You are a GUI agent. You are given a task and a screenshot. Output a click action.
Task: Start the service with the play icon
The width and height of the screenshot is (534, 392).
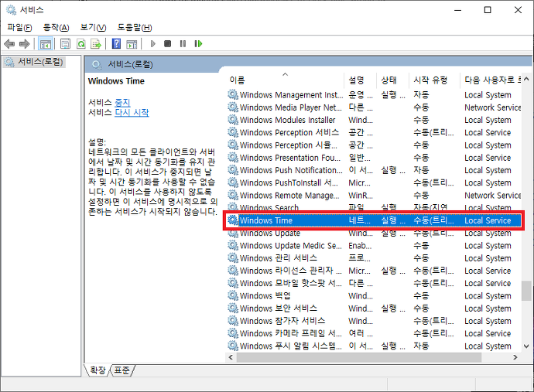[153, 44]
